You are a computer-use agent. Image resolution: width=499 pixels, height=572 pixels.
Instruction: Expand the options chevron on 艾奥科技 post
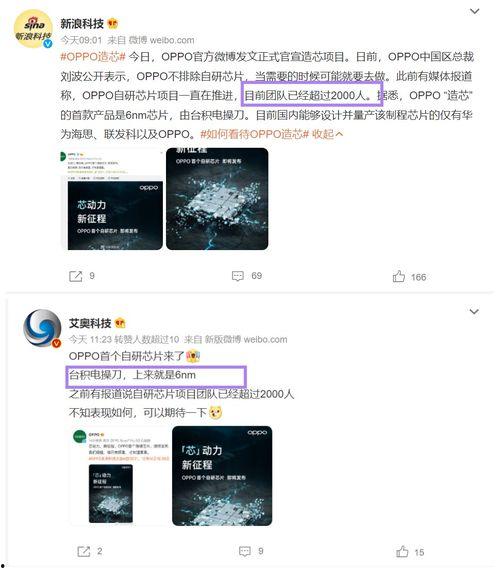click(x=474, y=312)
